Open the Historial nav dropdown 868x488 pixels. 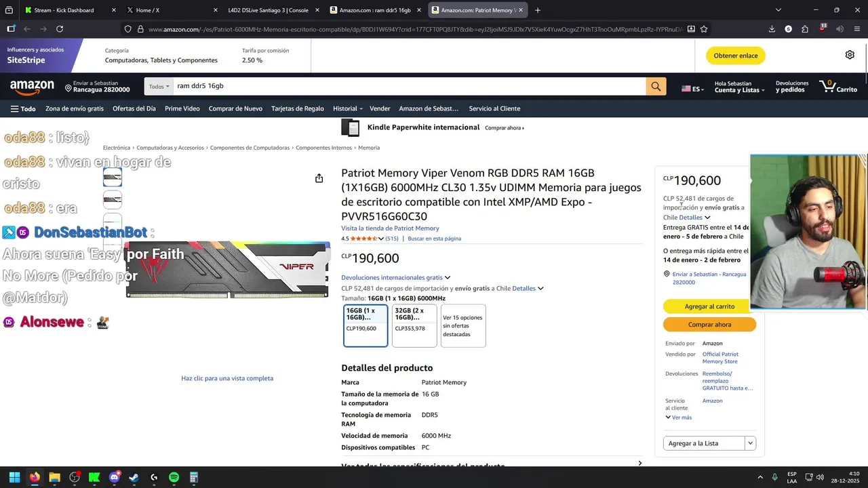(347, 108)
